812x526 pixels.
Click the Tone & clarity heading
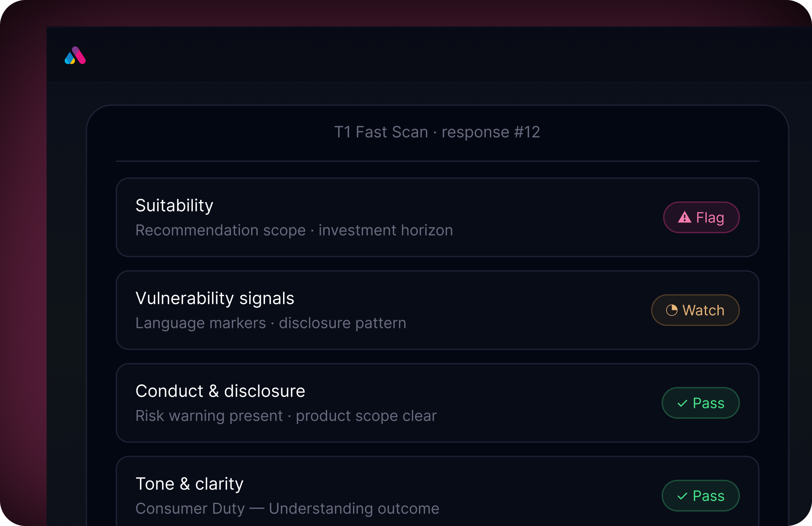click(x=189, y=484)
